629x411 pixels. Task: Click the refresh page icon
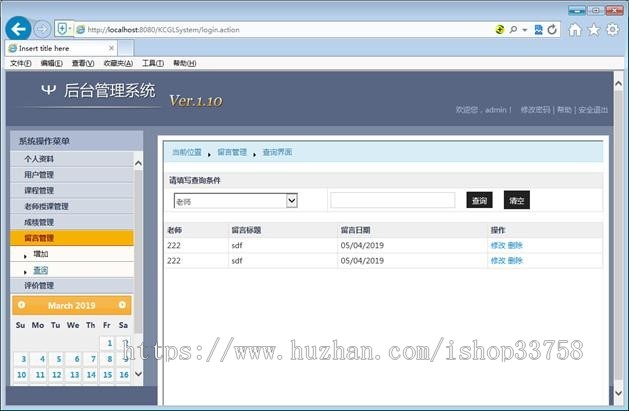[552, 29]
